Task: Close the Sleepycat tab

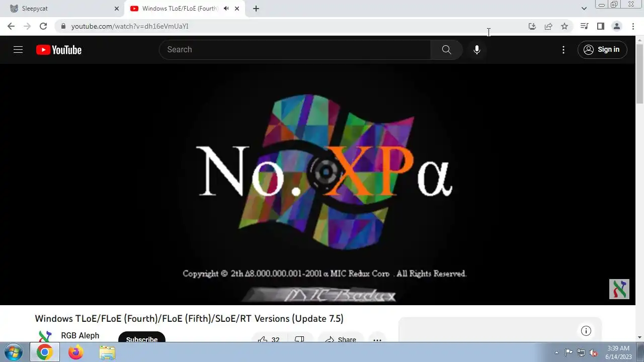Action: click(x=116, y=9)
